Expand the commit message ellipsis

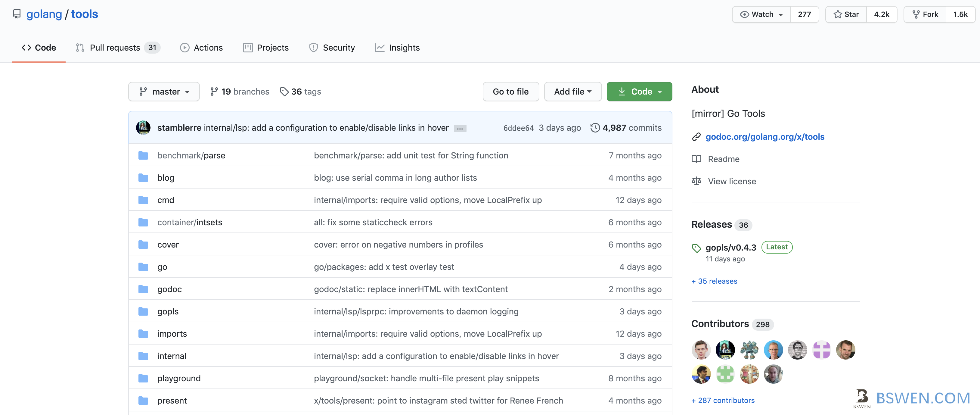tap(460, 128)
